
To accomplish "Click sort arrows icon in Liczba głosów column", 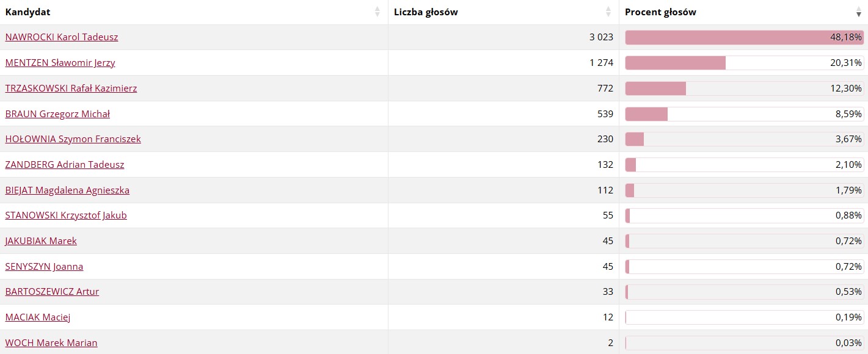I will [x=608, y=12].
